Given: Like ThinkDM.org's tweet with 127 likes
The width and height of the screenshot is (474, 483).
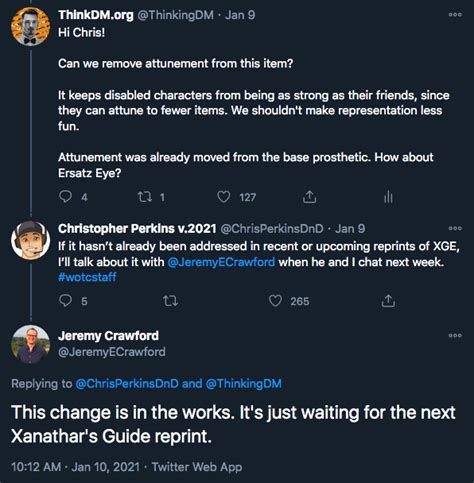Looking at the screenshot, I should pyautogui.click(x=224, y=197).
